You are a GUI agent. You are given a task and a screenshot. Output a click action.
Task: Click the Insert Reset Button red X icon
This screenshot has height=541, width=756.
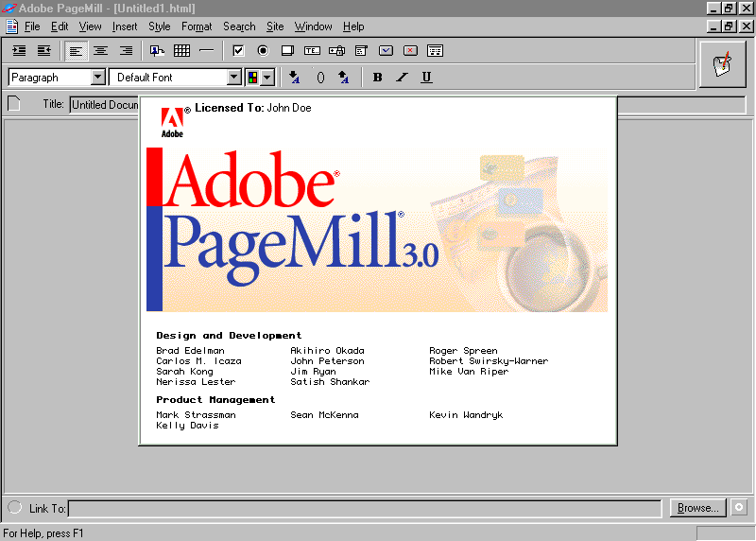[x=410, y=51]
